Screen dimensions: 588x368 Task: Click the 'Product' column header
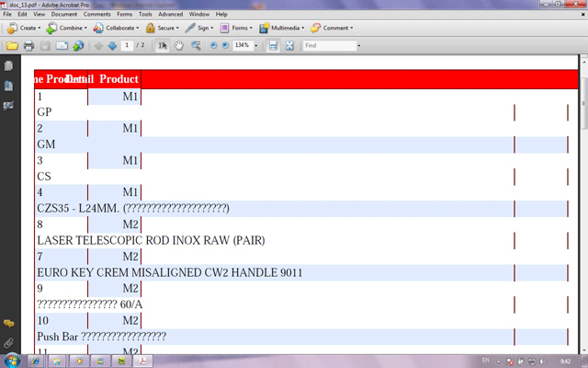coord(119,79)
